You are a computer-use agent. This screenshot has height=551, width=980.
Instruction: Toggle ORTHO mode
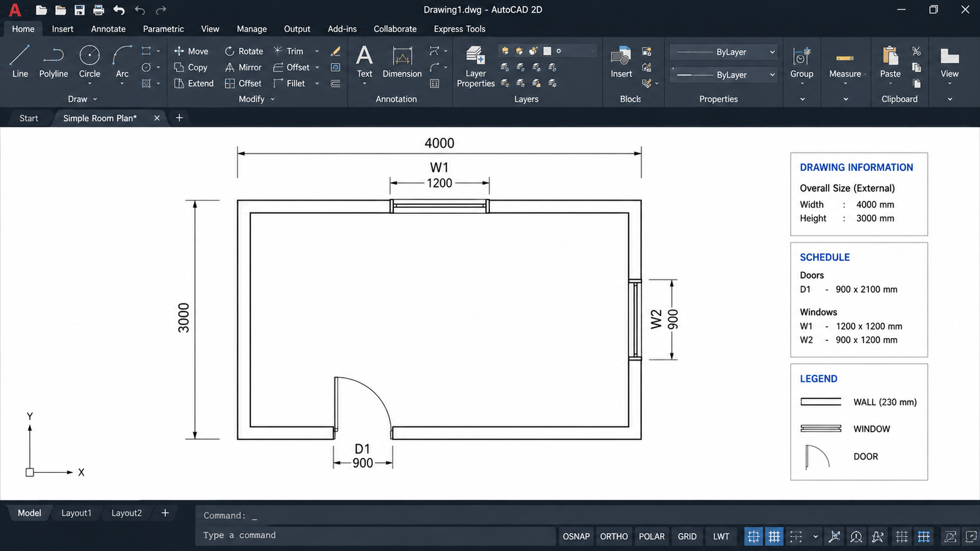click(x=614, y=536)
